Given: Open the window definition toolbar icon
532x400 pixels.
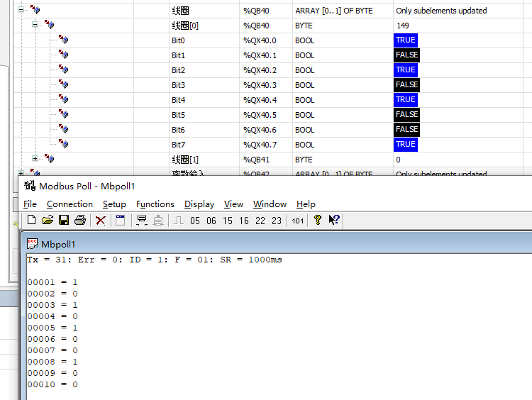Looking at the screenshot, I should point(121,220).
